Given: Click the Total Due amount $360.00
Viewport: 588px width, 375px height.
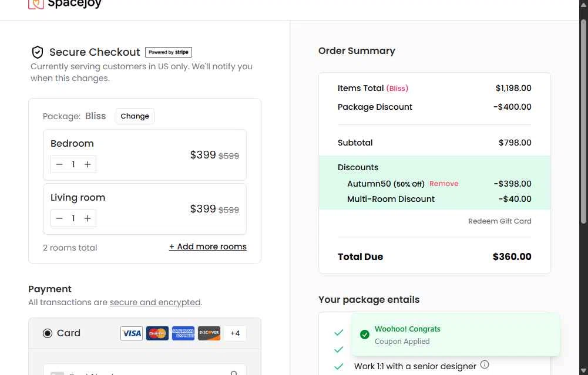Looking at the screenshot, I should point(512,256).
